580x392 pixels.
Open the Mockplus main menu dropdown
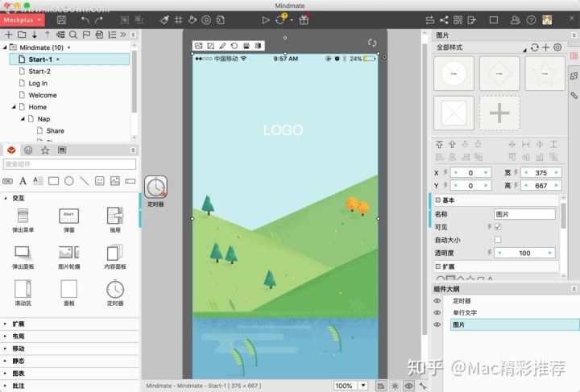click(x=23, y=20)
